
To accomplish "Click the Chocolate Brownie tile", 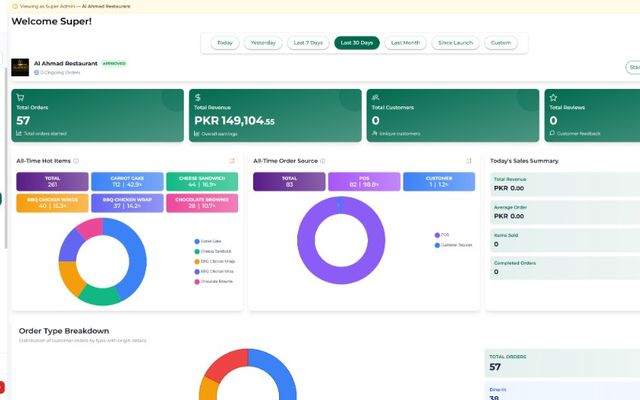I will 202,203.
